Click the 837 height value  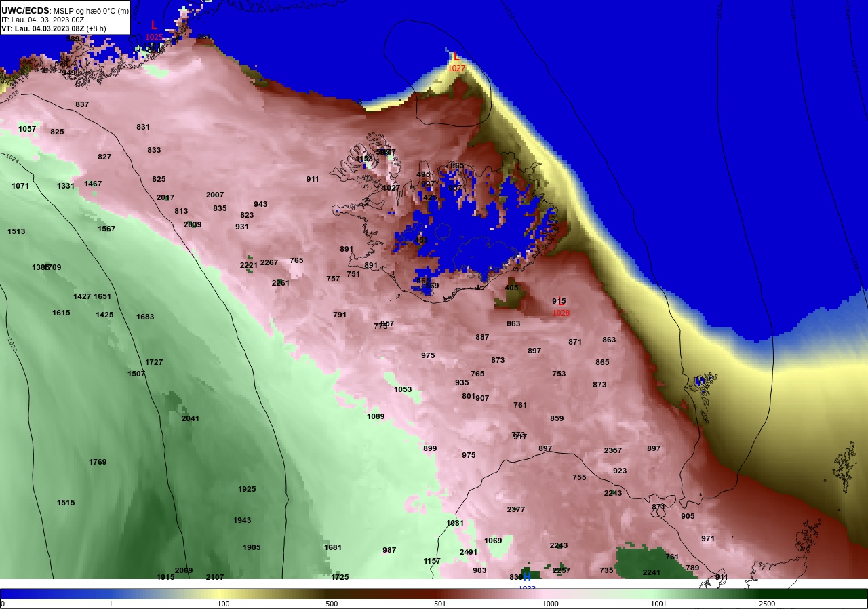click(x=82, y=104)
